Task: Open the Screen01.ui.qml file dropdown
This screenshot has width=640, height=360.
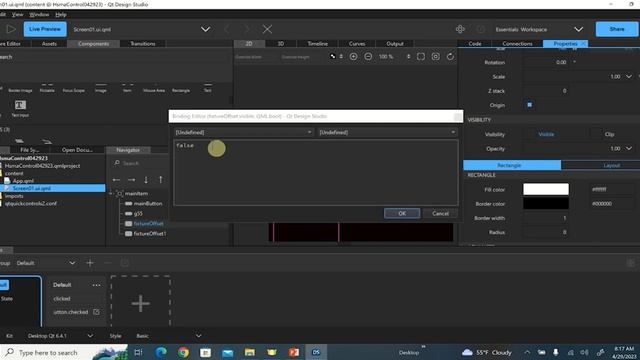Action: point(205,29)
